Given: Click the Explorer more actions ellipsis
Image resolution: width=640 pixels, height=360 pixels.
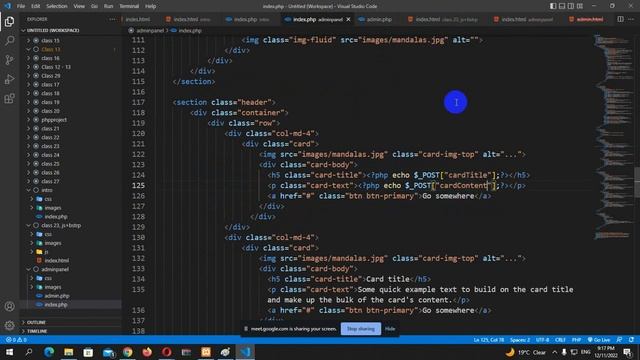Looking at the screenshot, I should pyautogui.click(x=112, y=19).
